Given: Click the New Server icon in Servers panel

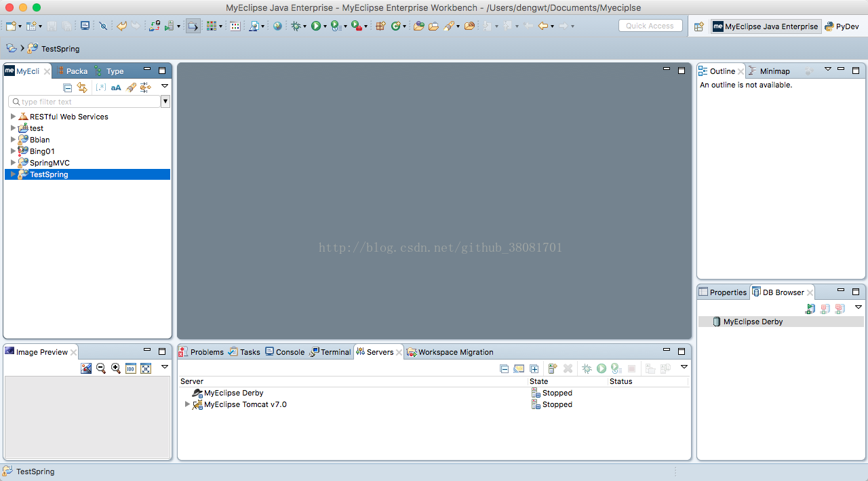Looking at the screenshot, I should coord(553,368).
